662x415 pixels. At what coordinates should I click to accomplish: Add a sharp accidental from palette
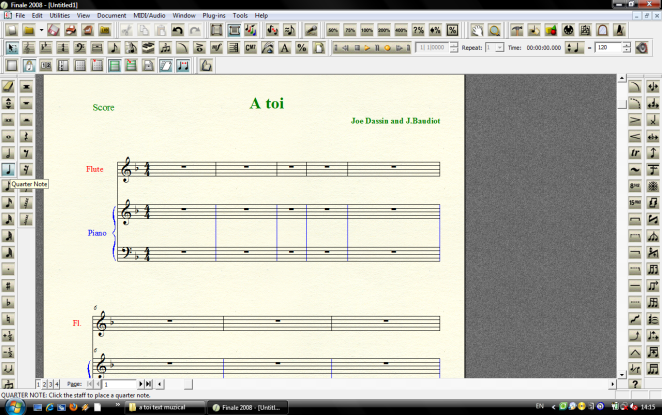click(x=8, y=286)
